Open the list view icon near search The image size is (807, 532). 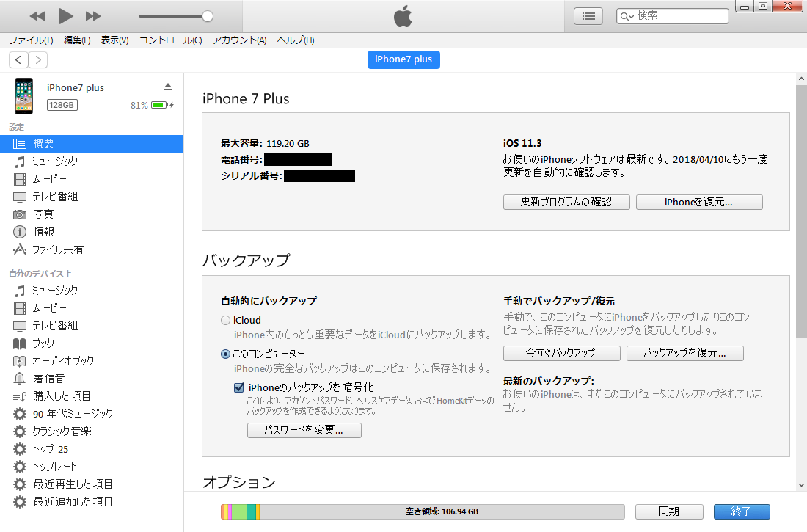click(x=588, y=16)
